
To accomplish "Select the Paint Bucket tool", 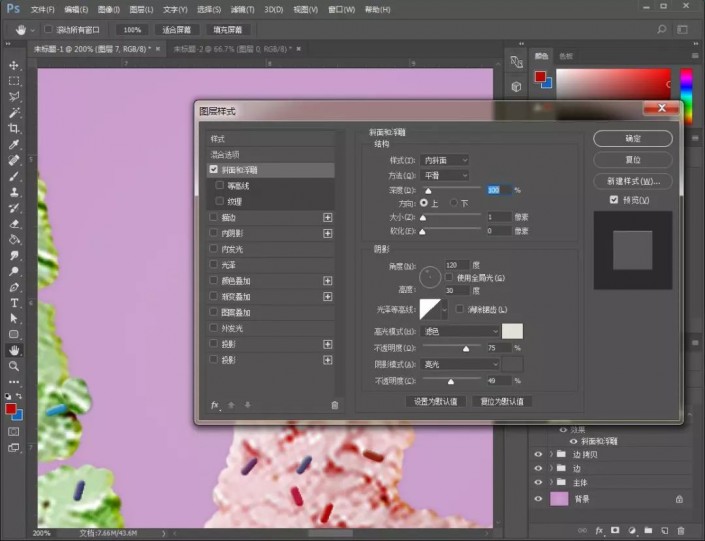I will click(x=14, y=239).
